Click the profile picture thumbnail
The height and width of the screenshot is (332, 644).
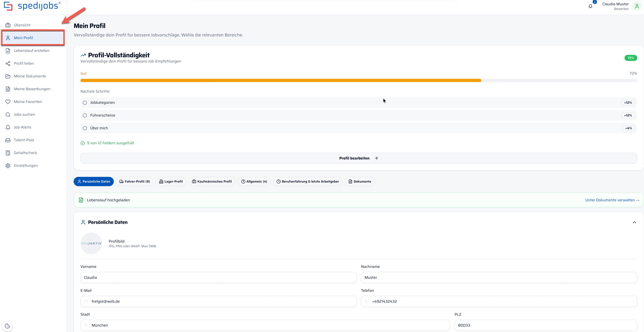pyautogui.click(x=91, y=243)
